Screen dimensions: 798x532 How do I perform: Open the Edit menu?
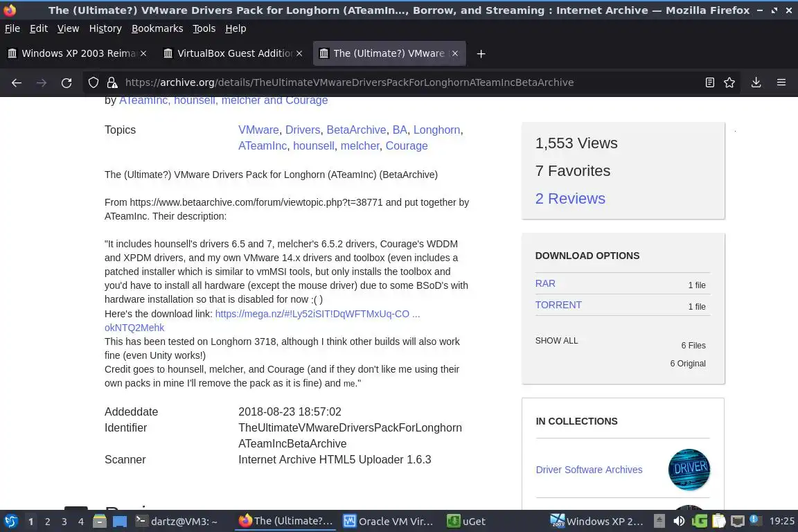39,28
